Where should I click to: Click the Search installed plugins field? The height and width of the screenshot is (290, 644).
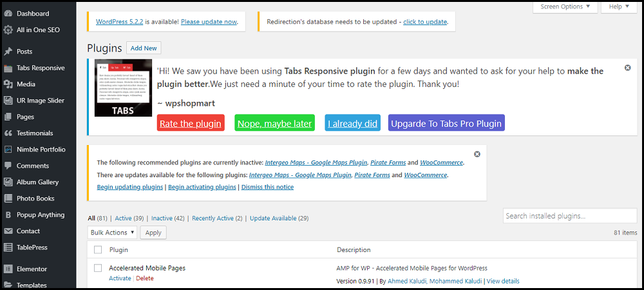[x=570, y=216]
